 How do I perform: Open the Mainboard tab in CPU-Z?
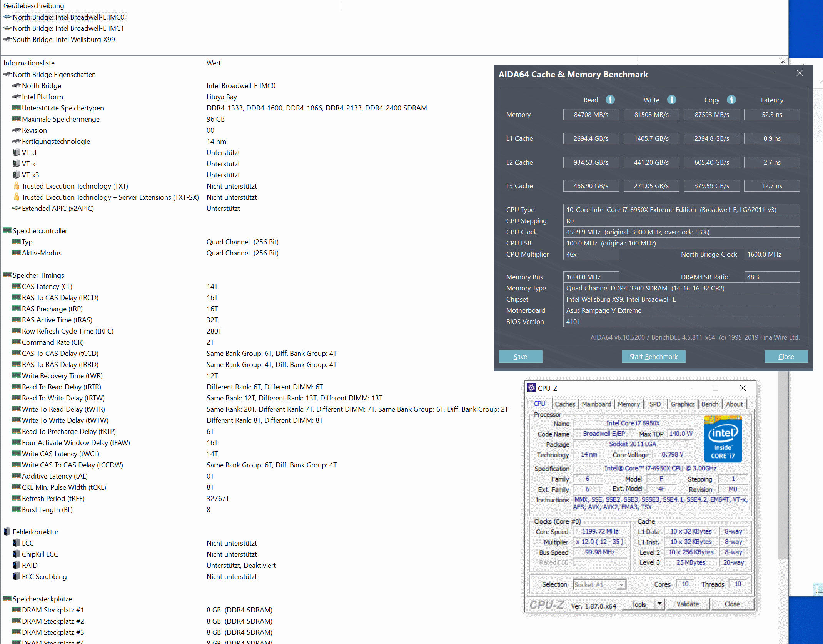point(596,404)
